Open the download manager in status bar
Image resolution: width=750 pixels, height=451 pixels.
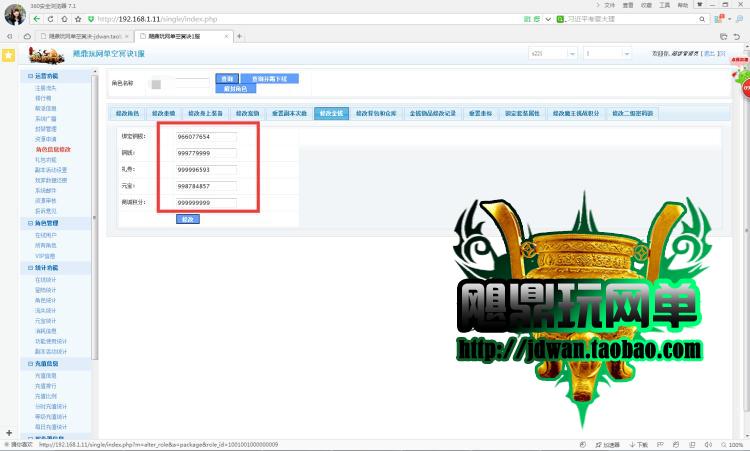pos(639,445)
